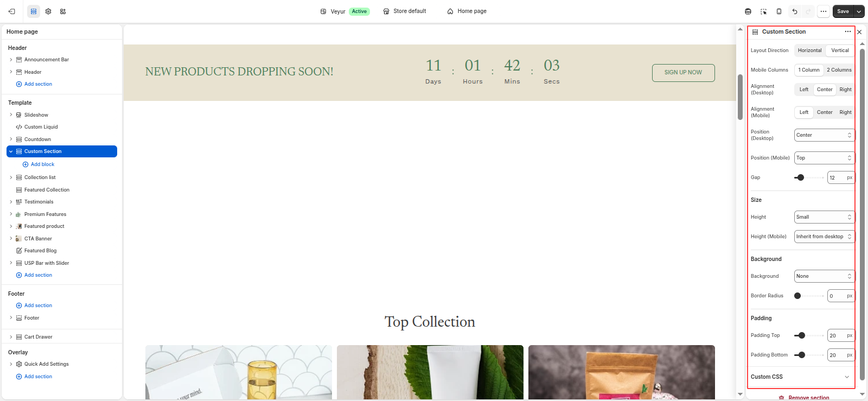Image resolution: width=868 pixels, height=401 pixels.
Task: Click the Featured Blog edit icon
Action: click(x=19, y=251)
